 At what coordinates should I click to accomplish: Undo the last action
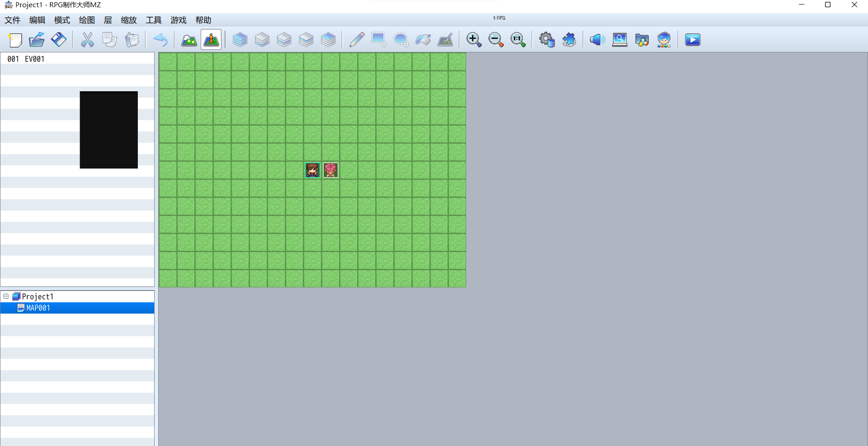click(x=160, y=40)
